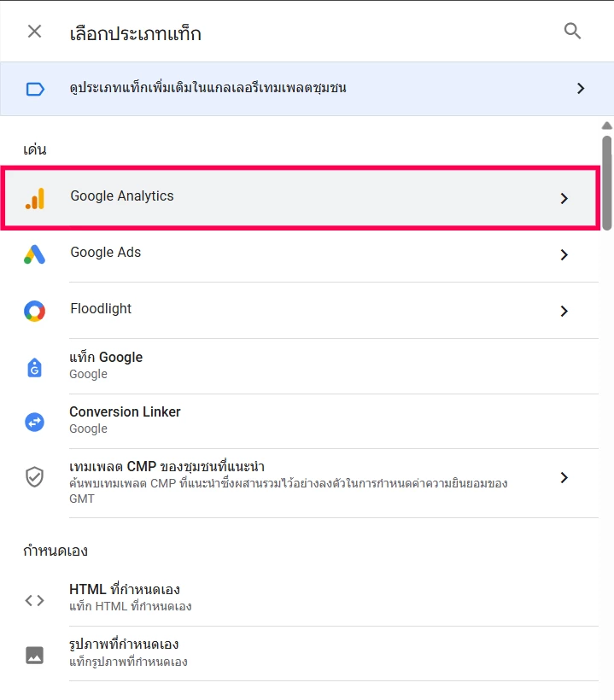The width and height of the screenshot is (614, 700).
Task: Expand the Floodlight chevron arrow
Action: 564,311
